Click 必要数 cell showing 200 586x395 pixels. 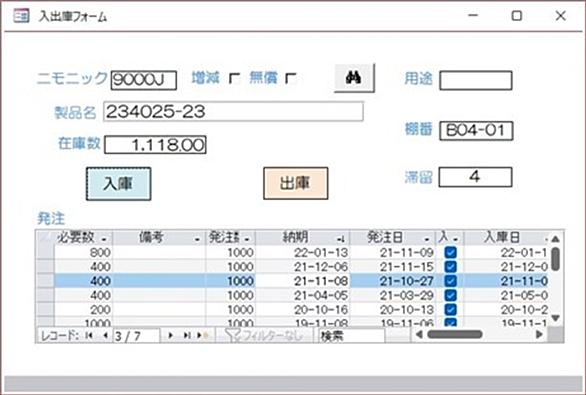coord(83,309)
